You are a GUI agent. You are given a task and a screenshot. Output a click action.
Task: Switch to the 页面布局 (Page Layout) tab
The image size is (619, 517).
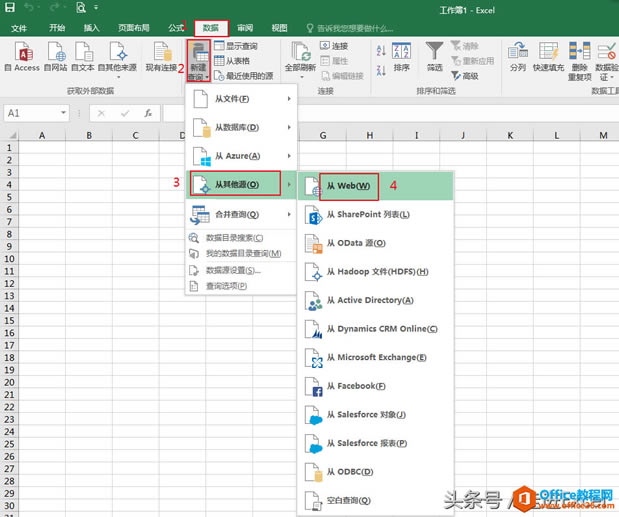(134, 28)
